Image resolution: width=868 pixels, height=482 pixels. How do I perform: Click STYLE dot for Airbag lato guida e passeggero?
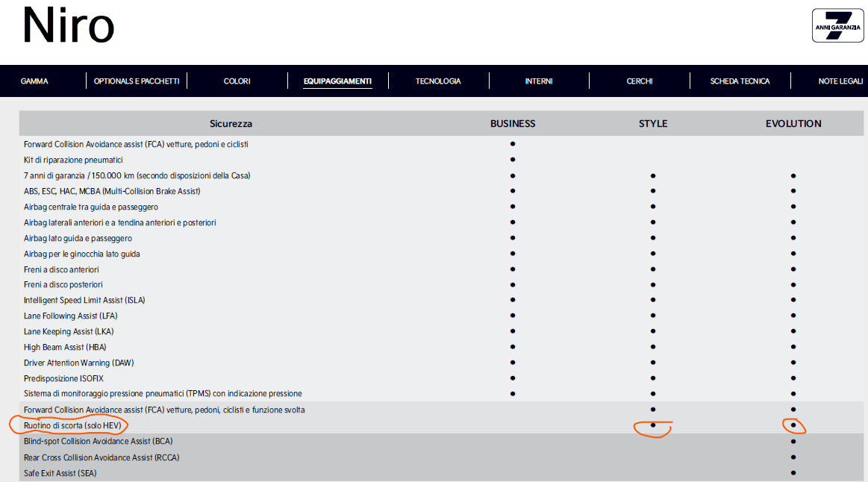click(x=653, y=238)
